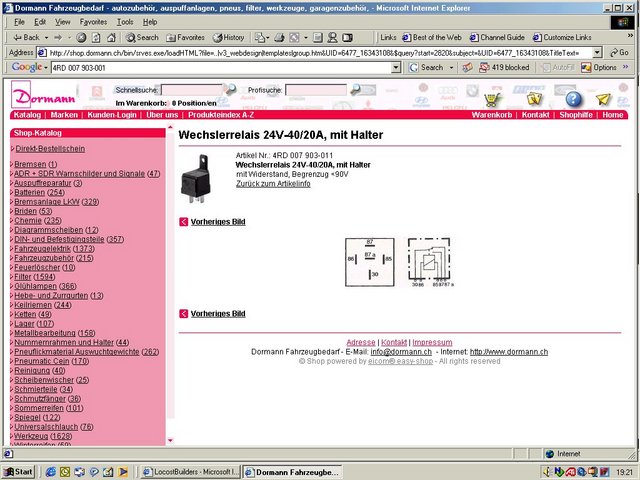
Task: Click the Schnellsuche magnifier icon
Action: pos(231,89)
